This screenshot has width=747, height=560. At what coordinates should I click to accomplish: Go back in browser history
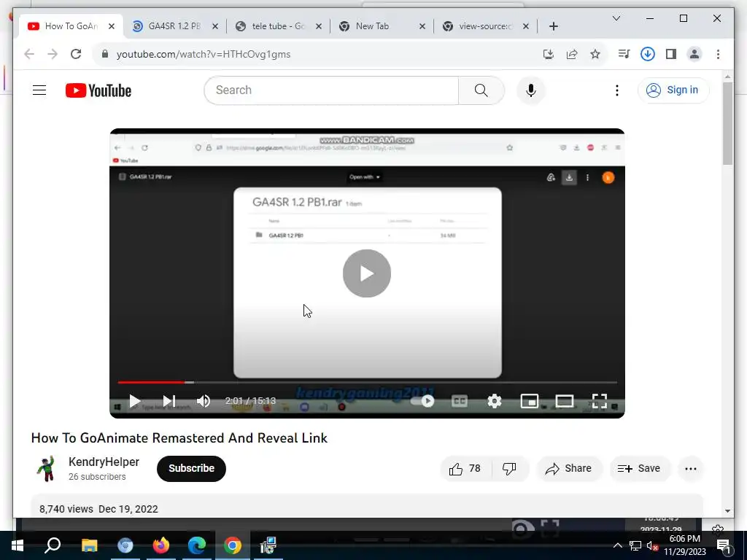(x=29, y=54)
